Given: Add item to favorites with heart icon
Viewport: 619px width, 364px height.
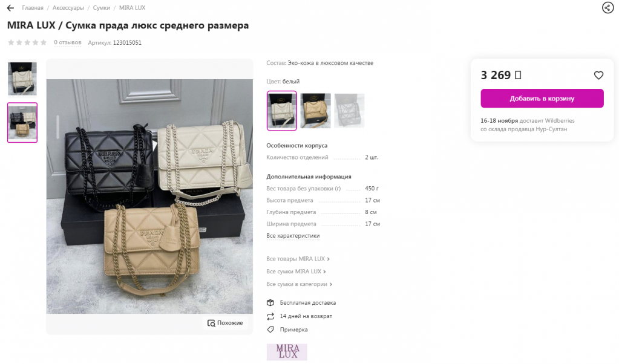Looking at the screenshot, I should click(x=598, y=76).
